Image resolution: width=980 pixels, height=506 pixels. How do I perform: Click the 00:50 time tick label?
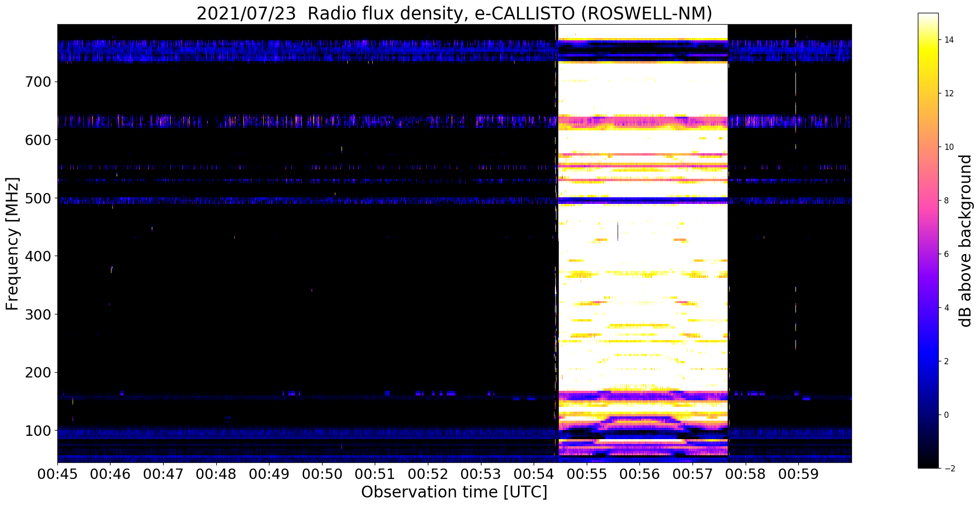tap(322, 473)
